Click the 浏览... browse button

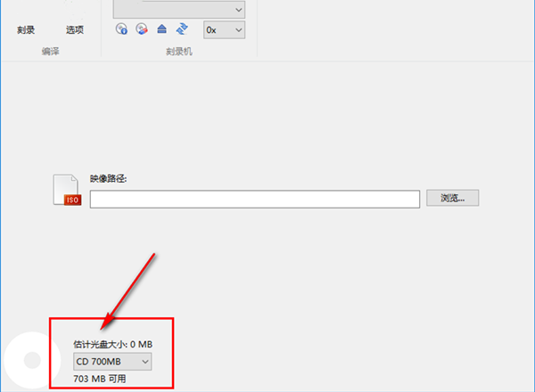(453, 198)
